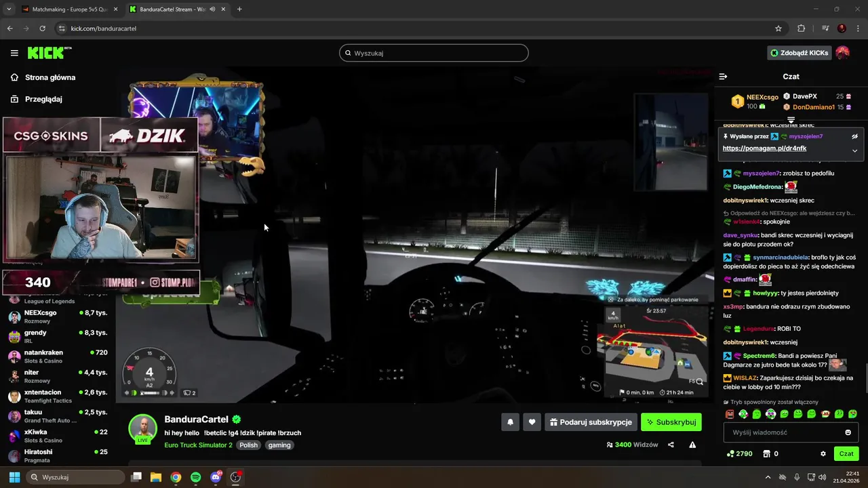Open the hamburger menu next to KICK logo

click(x=14, y=53)
